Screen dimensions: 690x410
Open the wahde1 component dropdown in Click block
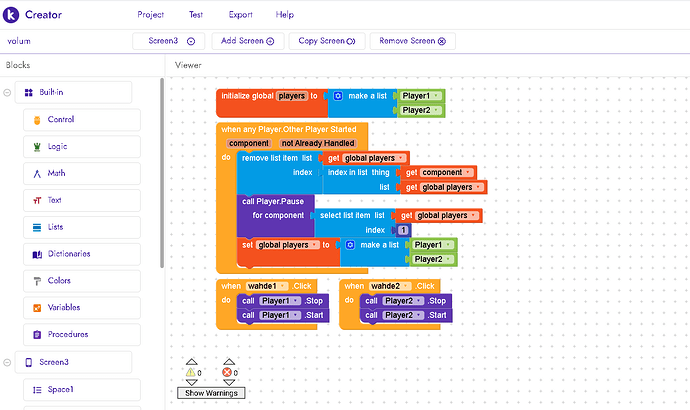click(x=270, y=286)
